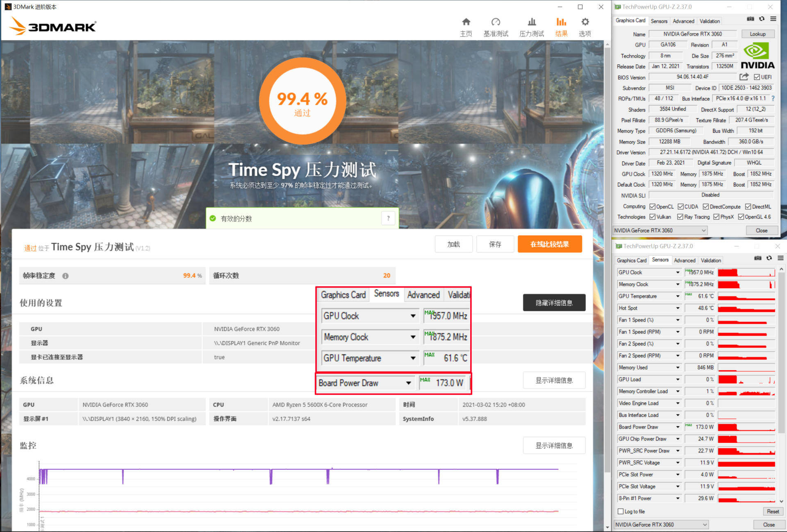Click Bus Interface question mark in GPU-Z
Screen dimensions: 787x532
click(x=773, y=98)
